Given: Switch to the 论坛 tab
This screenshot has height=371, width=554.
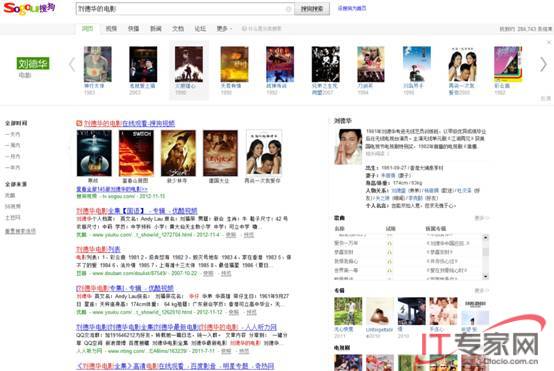Looking at the screenshot, I should click(x=200, y=29).
